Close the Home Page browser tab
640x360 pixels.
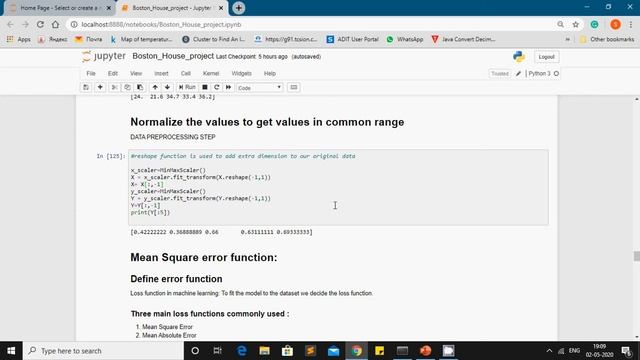109,8
